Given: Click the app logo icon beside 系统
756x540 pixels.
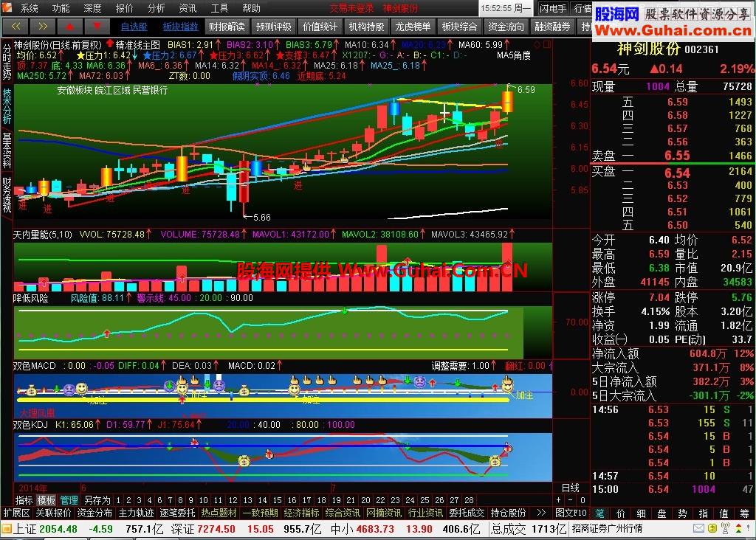Looking at the screenshot, I should point(7,7).
